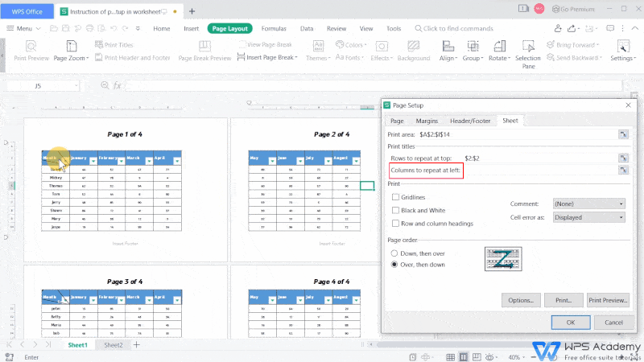
Task: Open the Margins tab in Page Setup
Action: [427, 121]
